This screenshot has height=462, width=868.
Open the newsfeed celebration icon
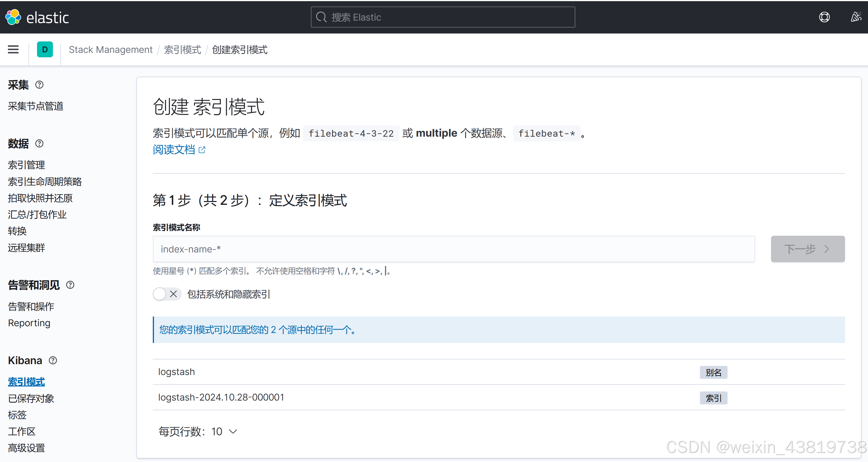point(856,17)
